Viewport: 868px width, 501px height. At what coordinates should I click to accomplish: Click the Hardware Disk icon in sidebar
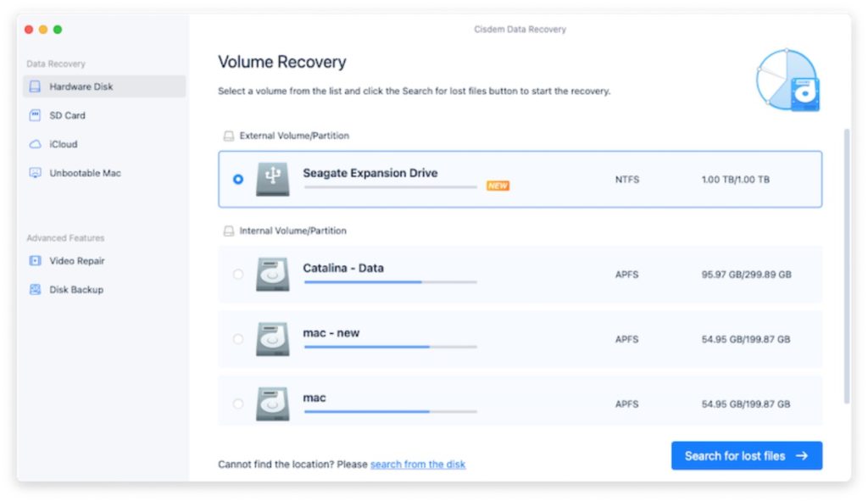(x=36, y=86)
